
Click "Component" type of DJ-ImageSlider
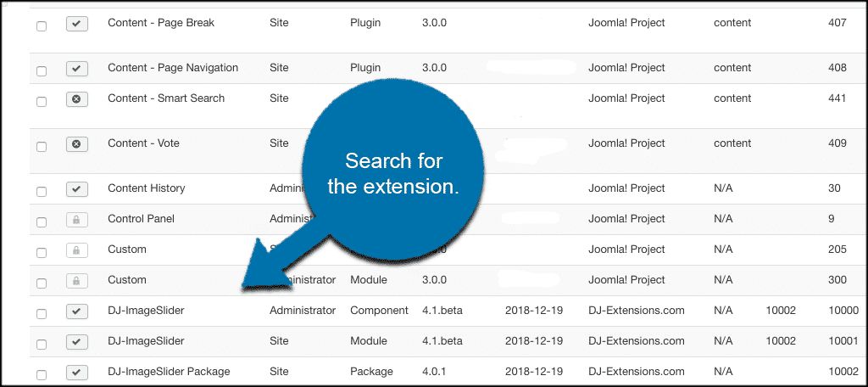click(x=379, y=311)
